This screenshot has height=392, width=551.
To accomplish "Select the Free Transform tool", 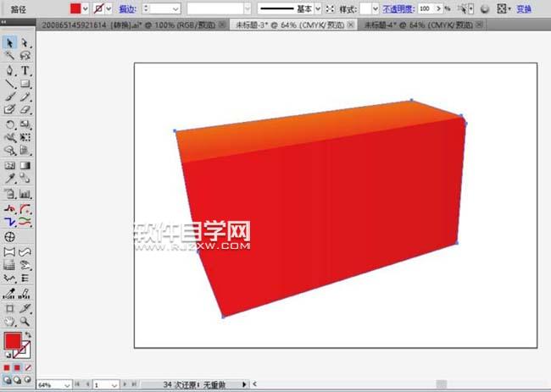I will point(25,137).
